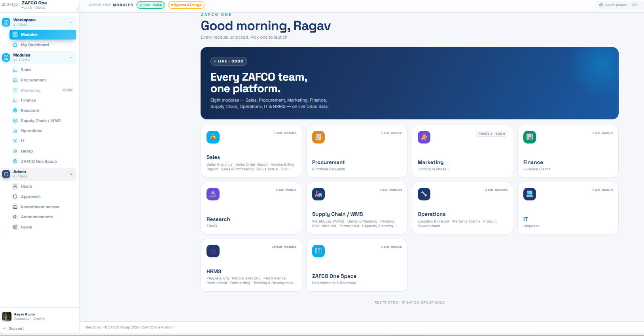Screen dimensions: 644x336
Task: Click the IT card laptop icon
Action: pyautogui.click(x=530, y=194)
